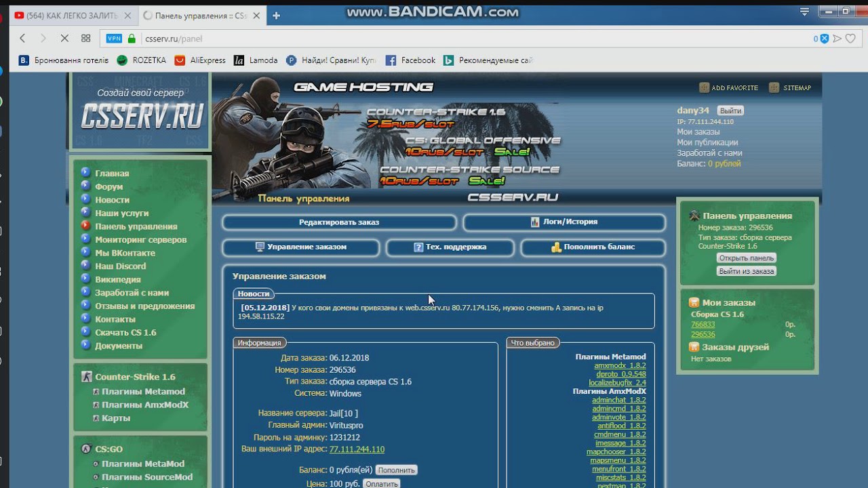Open the Facebook bookmark

point(410,60)
